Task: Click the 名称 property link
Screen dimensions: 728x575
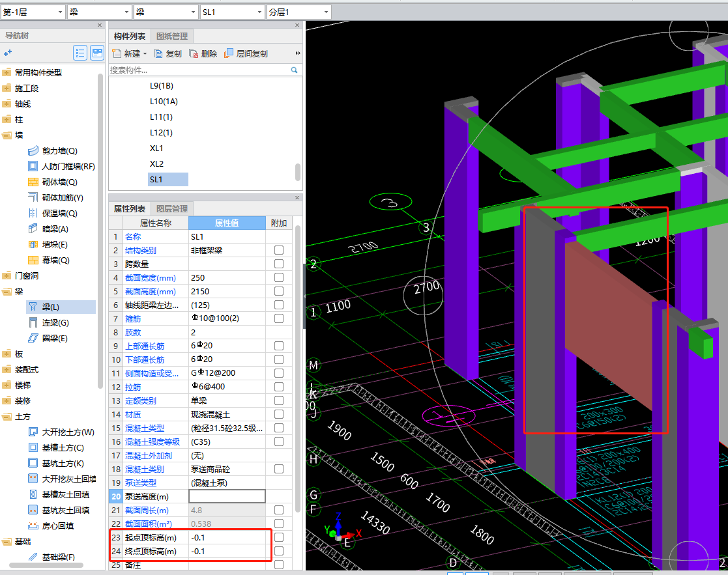Action: point(133,236)
